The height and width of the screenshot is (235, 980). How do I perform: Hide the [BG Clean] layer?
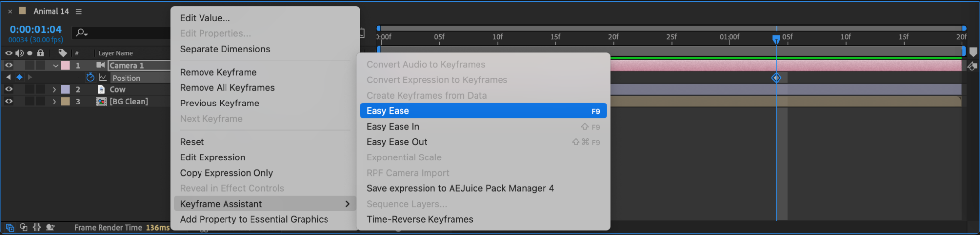9,101
